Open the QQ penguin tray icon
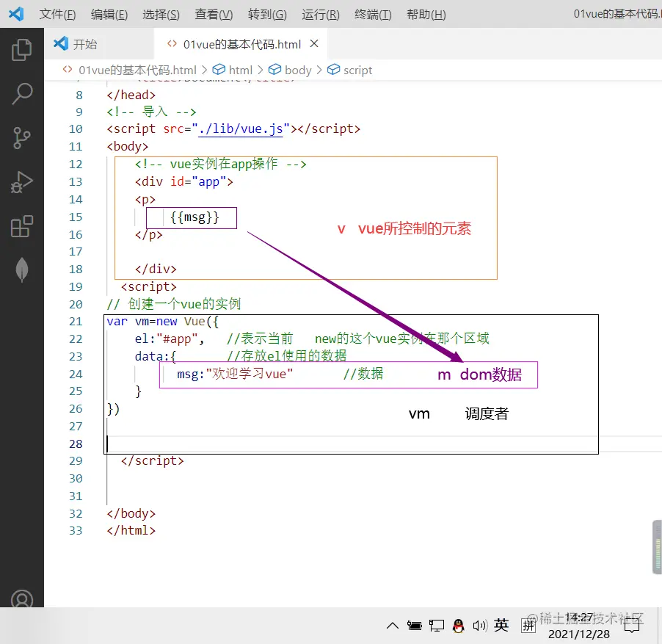This screenshot has width=662, height=644. (x=459, y=626)
